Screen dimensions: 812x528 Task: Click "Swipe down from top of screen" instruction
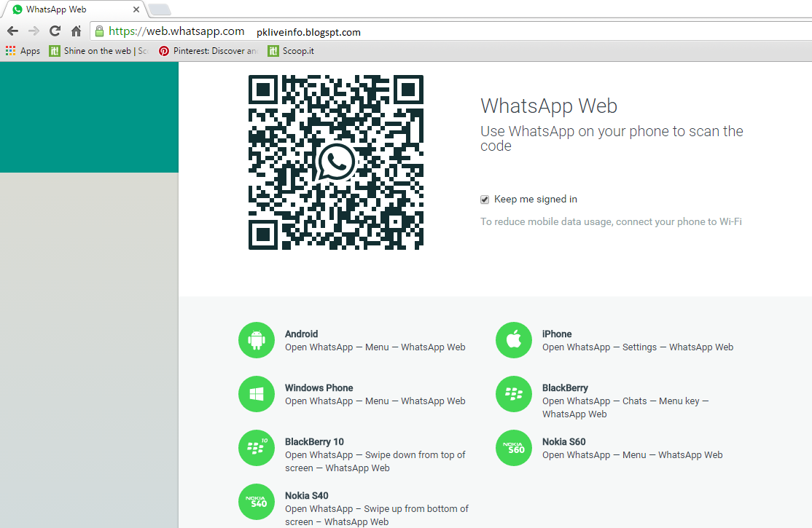click(x=375, y=461)
